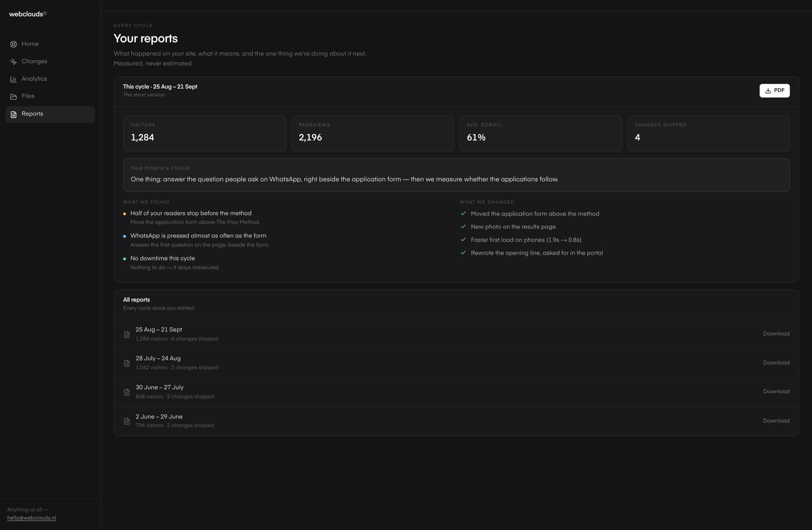Click blue dot beside WhatsApp finding
This screenshot has height=530, width=812.
124,236
